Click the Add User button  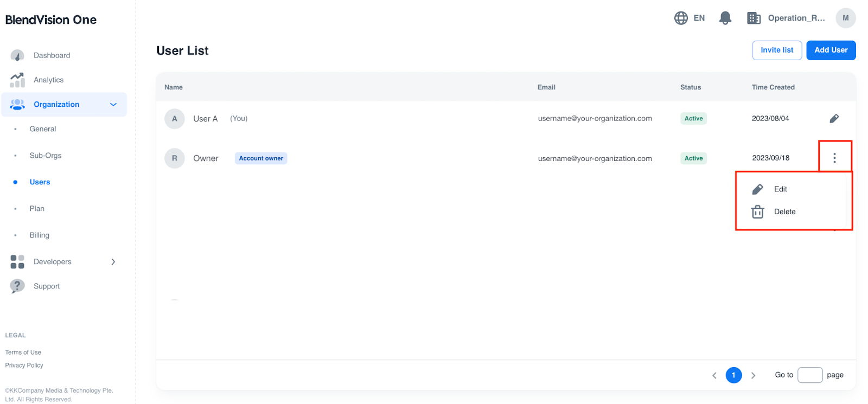pos(831,50)
